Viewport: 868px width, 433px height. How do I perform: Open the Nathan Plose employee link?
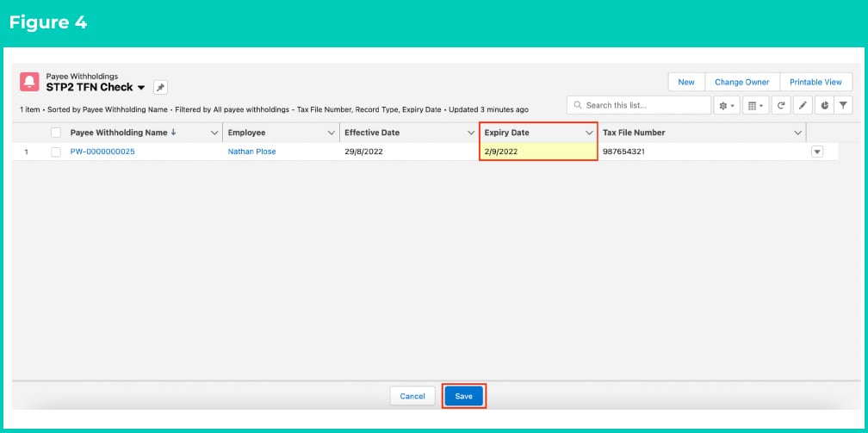(251, 152)
